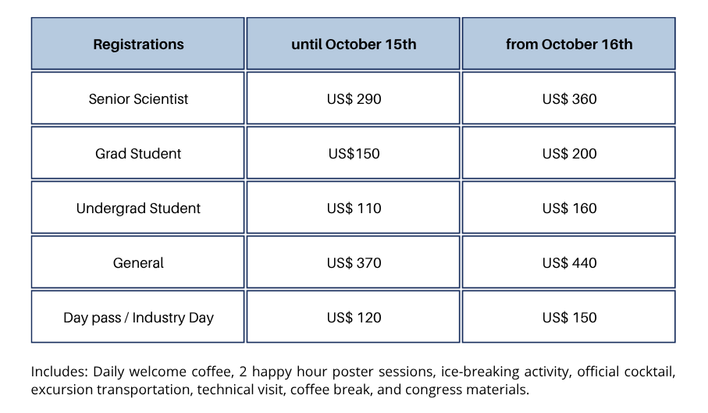Click the Day pass US$ 120 price

point(354,318)
